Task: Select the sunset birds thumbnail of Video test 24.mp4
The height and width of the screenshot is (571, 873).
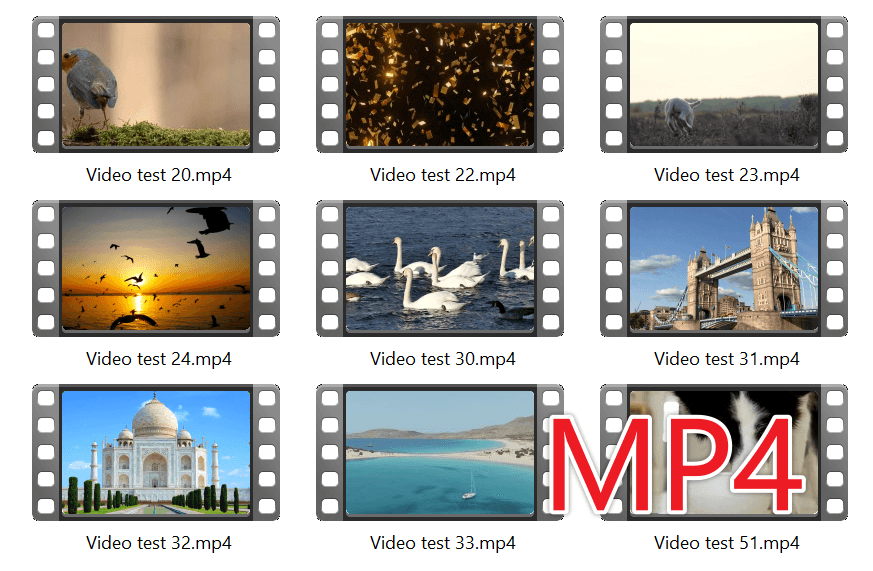Action: [x=156, y=268]
